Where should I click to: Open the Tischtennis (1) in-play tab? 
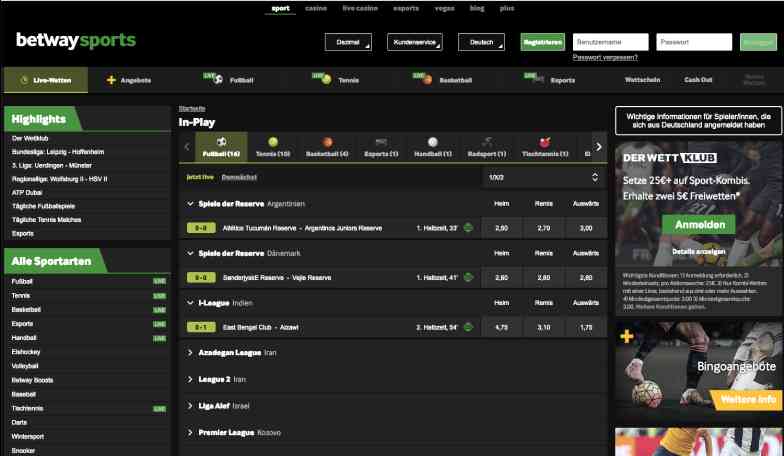pyautogui.click(x=545, y=147)
